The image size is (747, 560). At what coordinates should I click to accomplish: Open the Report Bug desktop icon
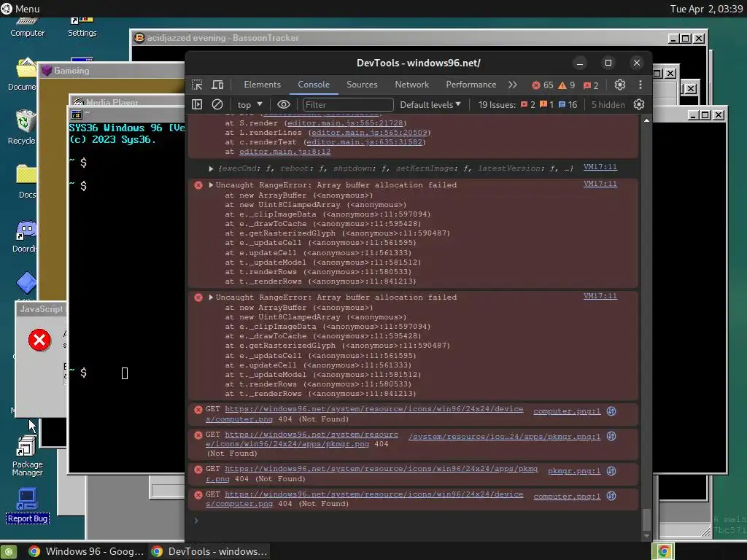27,505
